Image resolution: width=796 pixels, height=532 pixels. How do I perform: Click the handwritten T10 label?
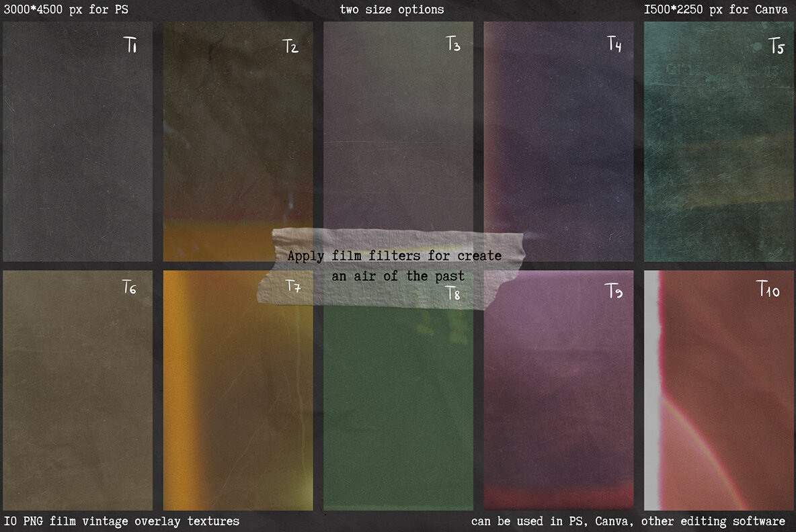(x=768, y=290)
